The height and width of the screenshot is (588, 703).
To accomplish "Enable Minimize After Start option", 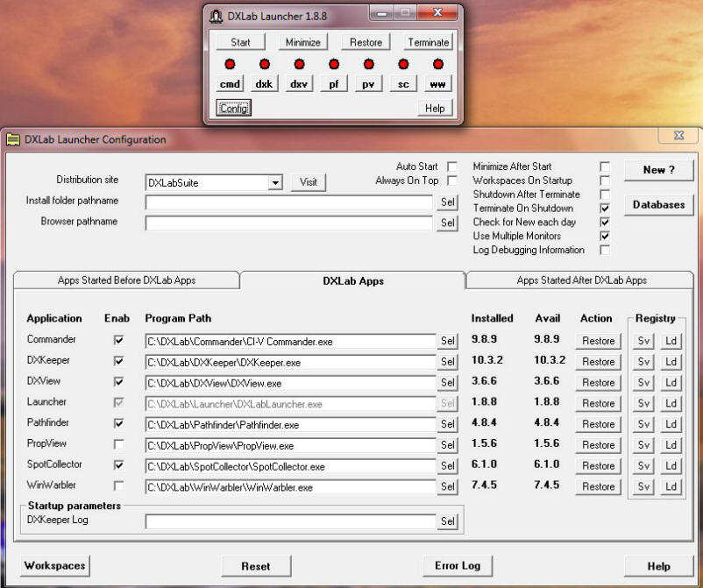I will tap(605, 166).
